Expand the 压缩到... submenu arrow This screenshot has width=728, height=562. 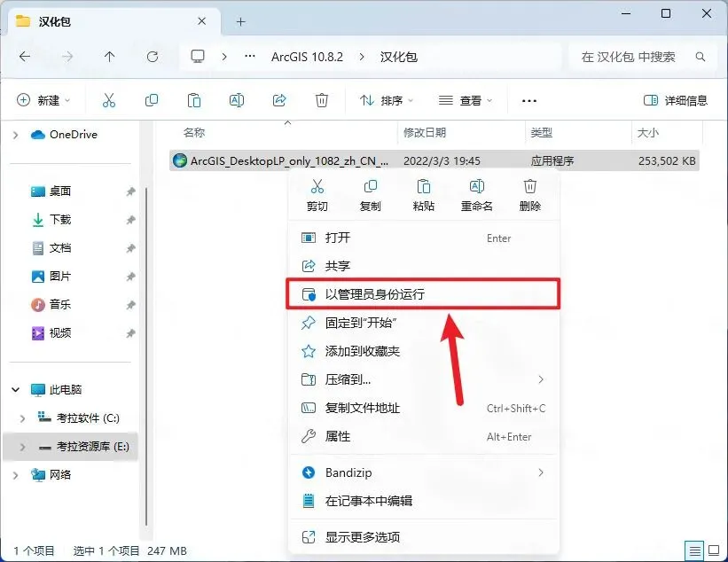click(x=541, y=379)
